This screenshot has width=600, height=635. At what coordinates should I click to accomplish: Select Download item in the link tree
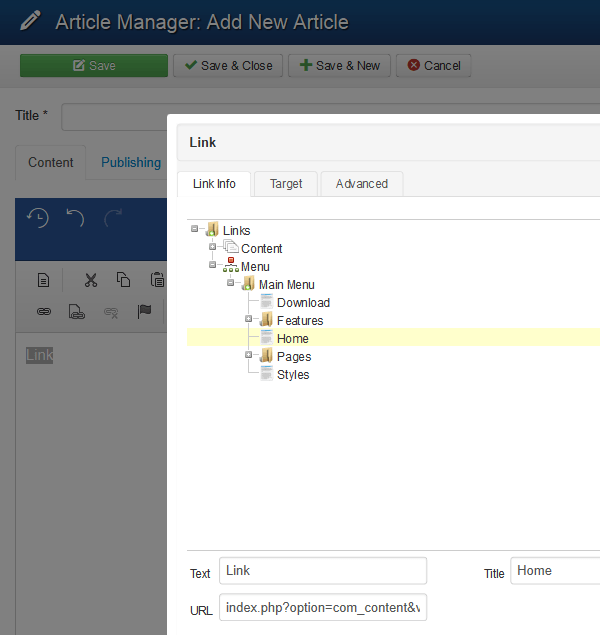[303, 303]
